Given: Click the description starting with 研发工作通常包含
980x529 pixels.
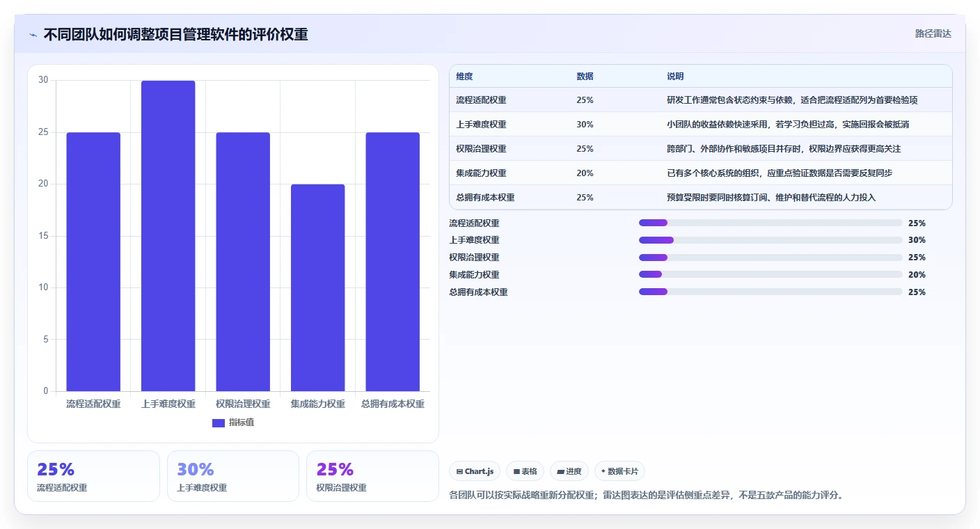Looking at the screenshot, I should 792,100.
